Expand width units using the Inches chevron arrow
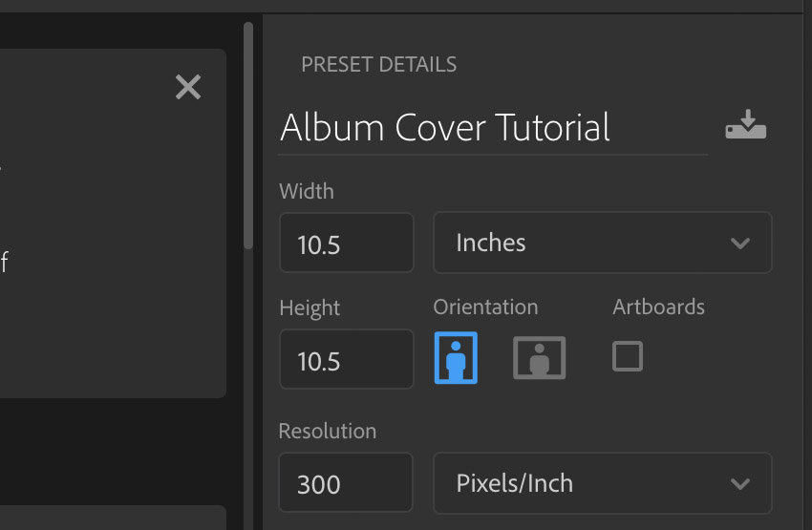Image resolution: width=812 pixels, height=530 pixels. click(740, 244)
